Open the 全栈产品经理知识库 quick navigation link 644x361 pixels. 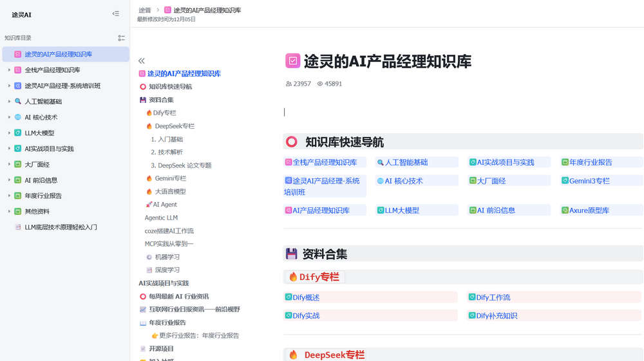325,162
